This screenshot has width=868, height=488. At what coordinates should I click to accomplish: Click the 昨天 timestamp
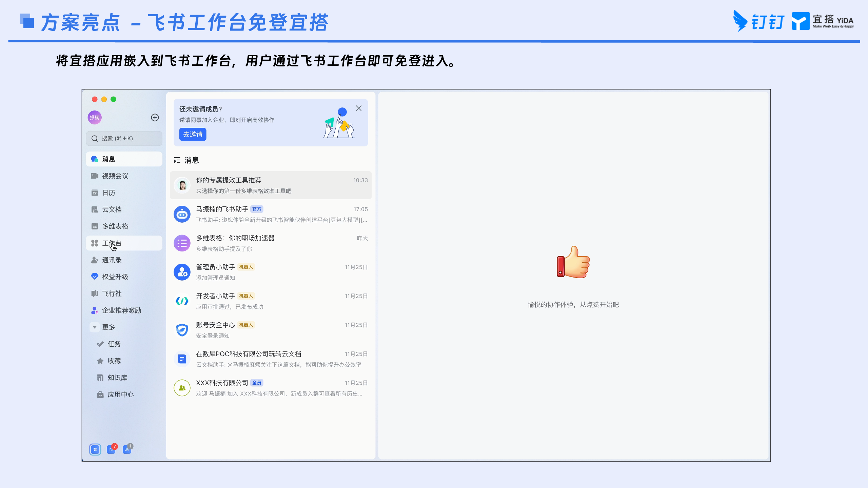coord(362,238)
